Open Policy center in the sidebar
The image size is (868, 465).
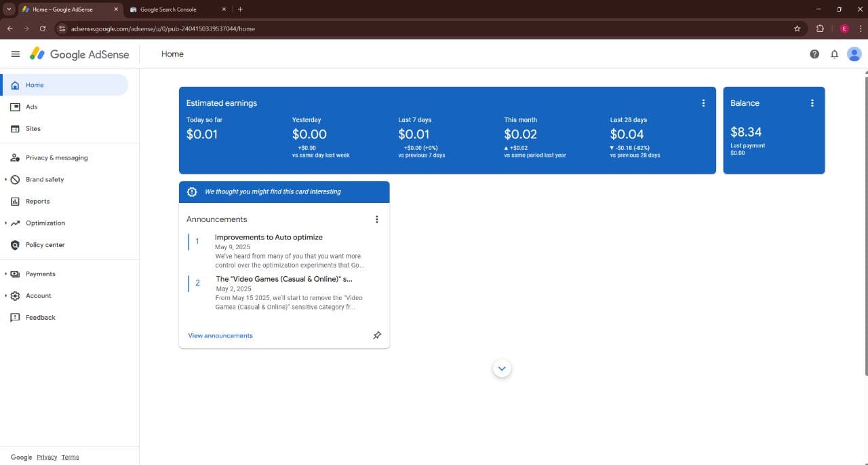[x=64, y=244]
